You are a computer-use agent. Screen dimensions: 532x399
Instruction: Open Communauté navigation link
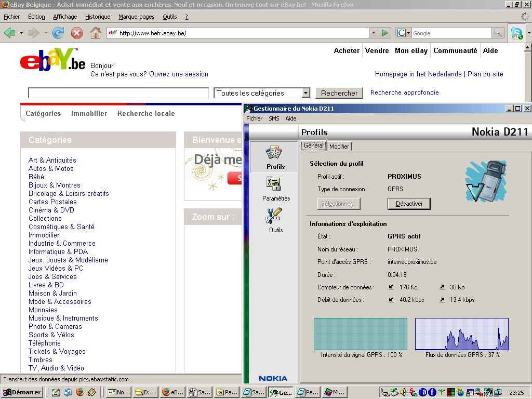point(455,50)
